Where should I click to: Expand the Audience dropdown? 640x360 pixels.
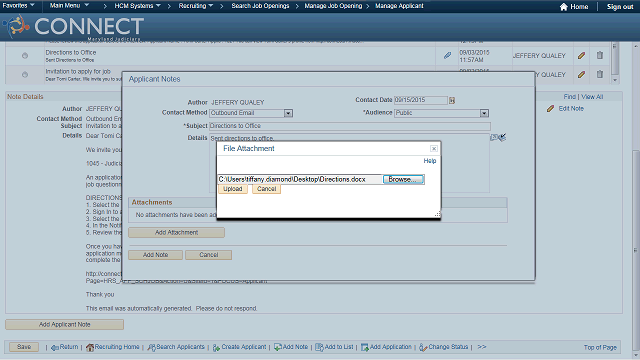click(484, 113)
